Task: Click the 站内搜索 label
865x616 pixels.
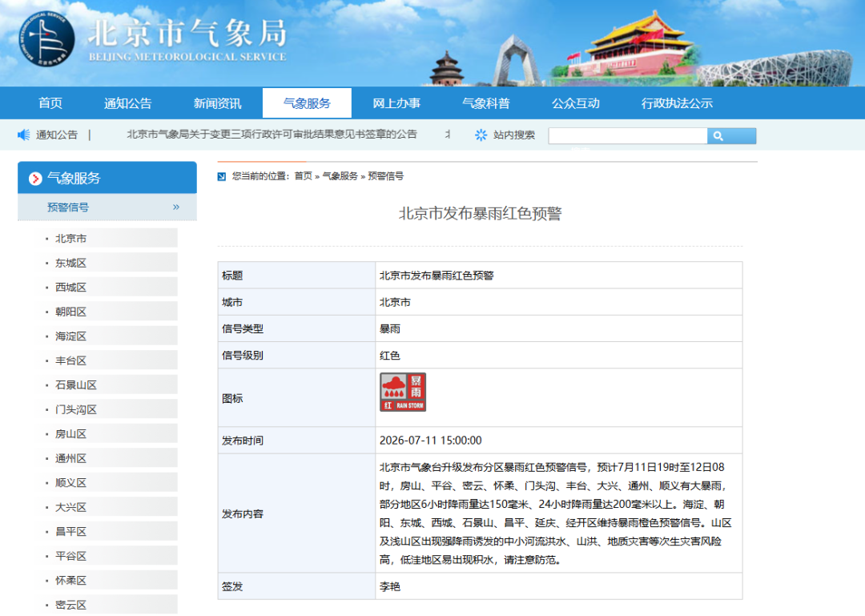Action: [514, 135]
